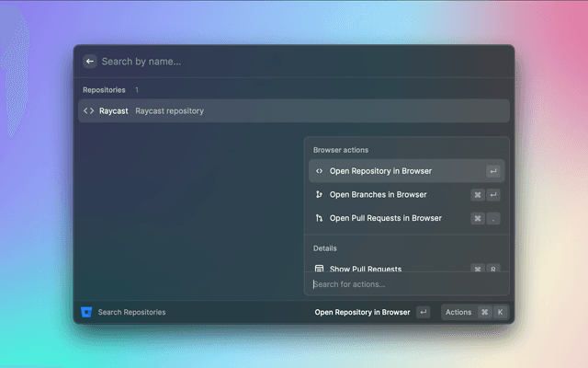The height and width of the screenshot is (368, 588).
Task: Click the code icon beside Raycast
Action: (x=89, y=111)
